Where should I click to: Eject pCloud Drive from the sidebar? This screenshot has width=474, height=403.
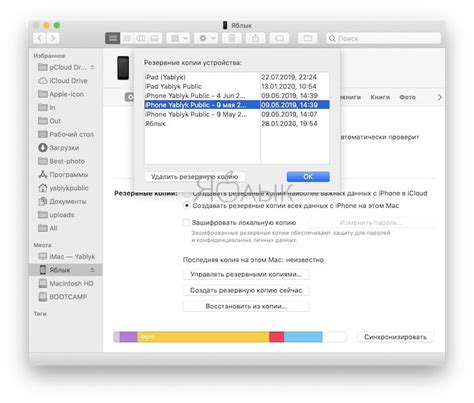[x=92, y=67]
